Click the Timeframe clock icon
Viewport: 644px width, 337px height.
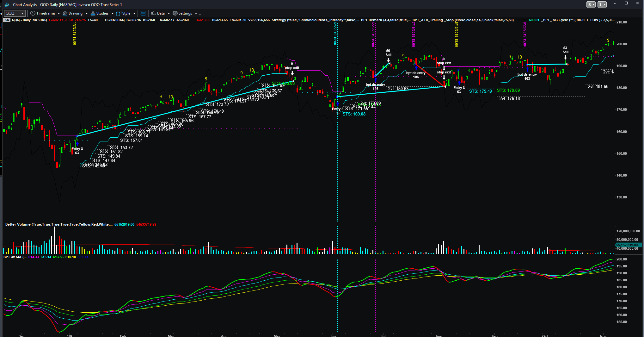(33, 13)
